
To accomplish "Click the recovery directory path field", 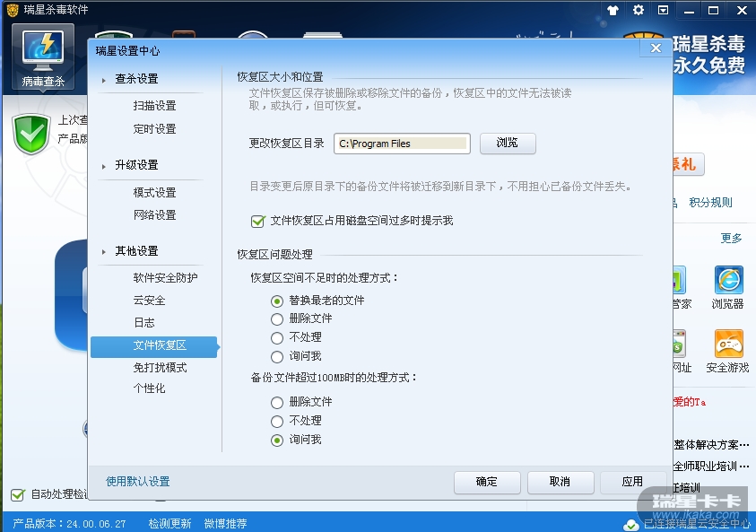I will [x=402, y=144].
